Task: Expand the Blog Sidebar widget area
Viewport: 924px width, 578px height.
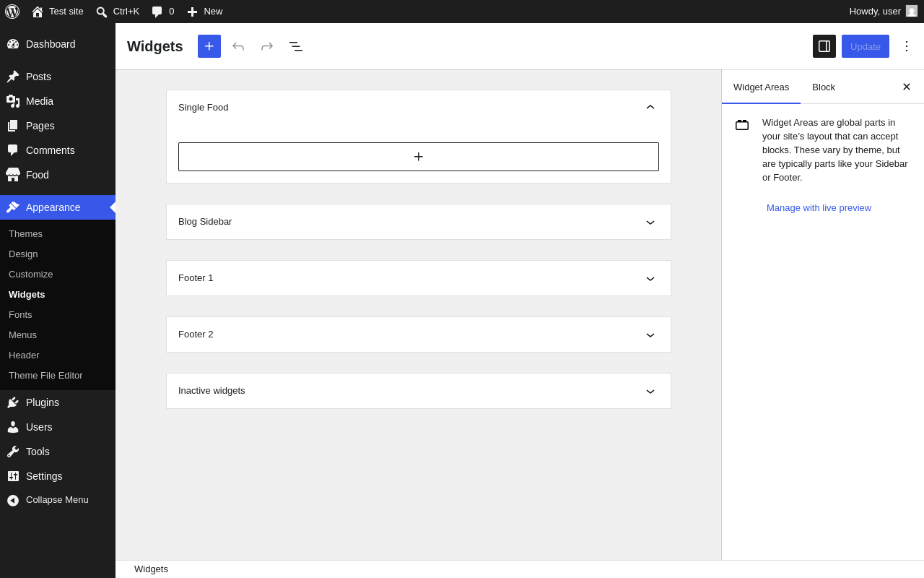Action: pos(419,222)
